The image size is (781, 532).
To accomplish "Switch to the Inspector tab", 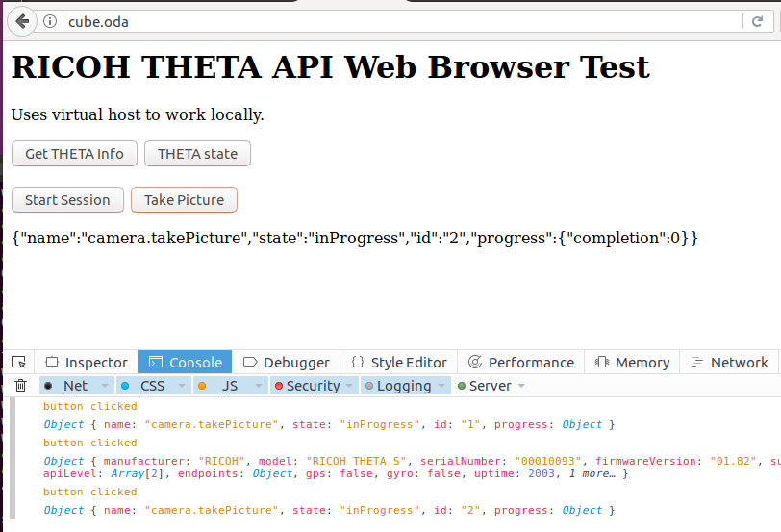I will (87, 362).
